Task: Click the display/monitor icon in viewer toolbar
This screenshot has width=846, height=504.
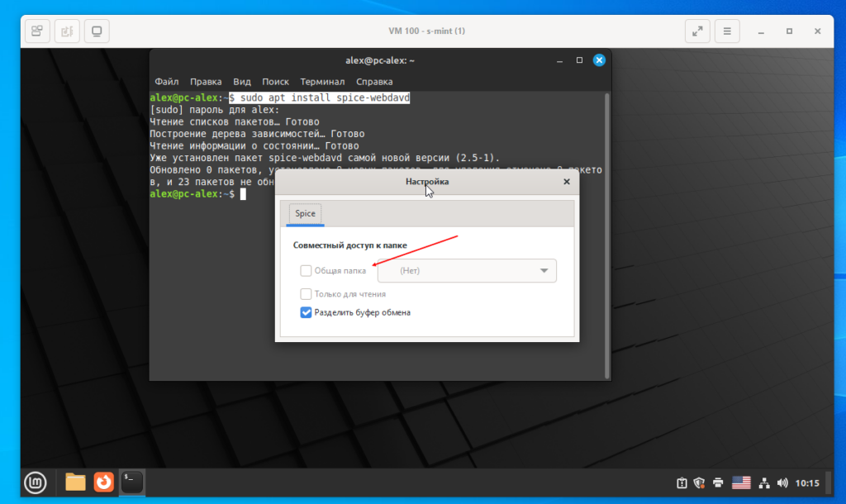Action: 97,31
